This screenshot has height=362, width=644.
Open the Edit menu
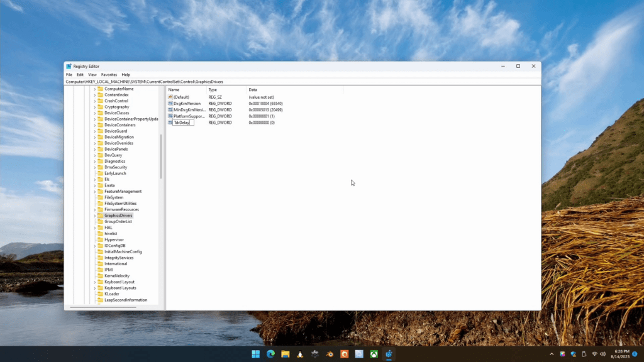coord(80,75)
